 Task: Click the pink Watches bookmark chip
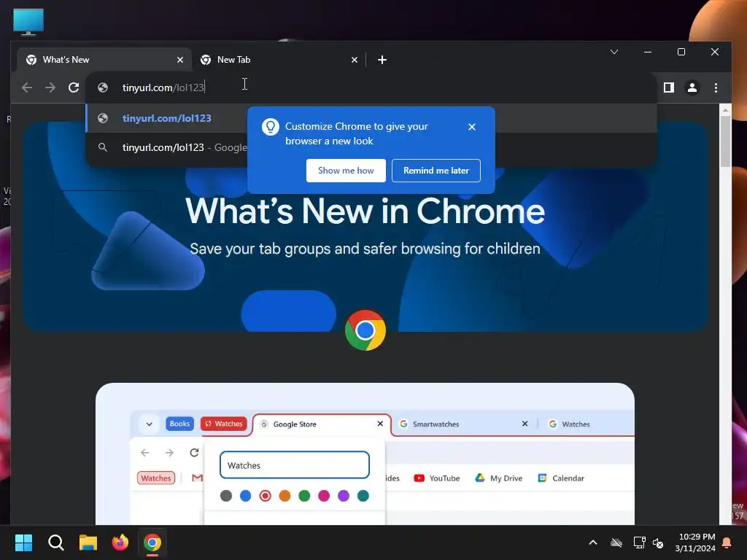(x=156, y=478)
